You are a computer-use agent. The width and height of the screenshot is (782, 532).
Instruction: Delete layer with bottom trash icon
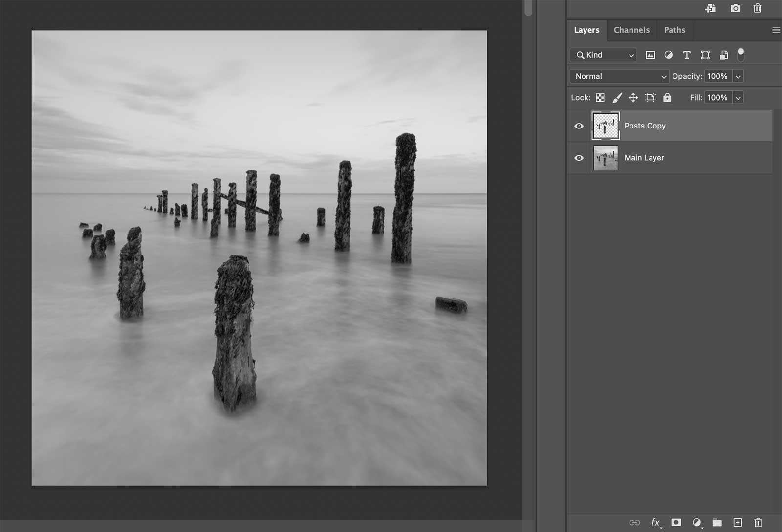(x=758, y=522)
